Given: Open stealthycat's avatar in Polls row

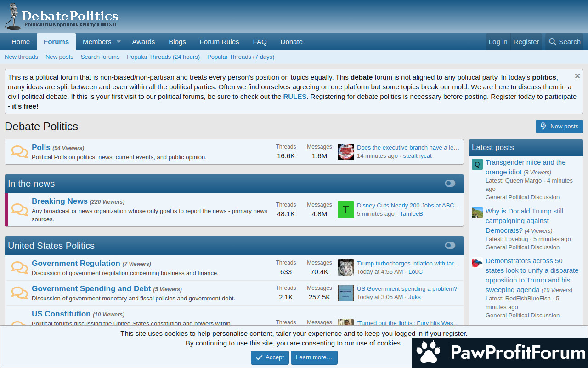Looking at the screenshot, I should pos(346,152).
